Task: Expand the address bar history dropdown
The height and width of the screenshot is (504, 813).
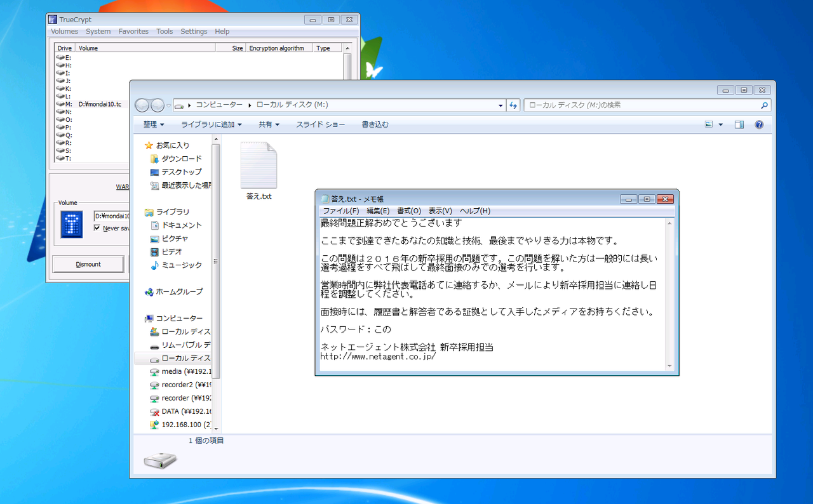Action: pos(501,105)
